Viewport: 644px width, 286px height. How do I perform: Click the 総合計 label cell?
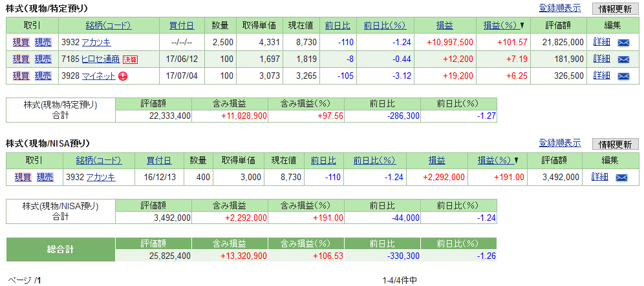click(61, 249)
